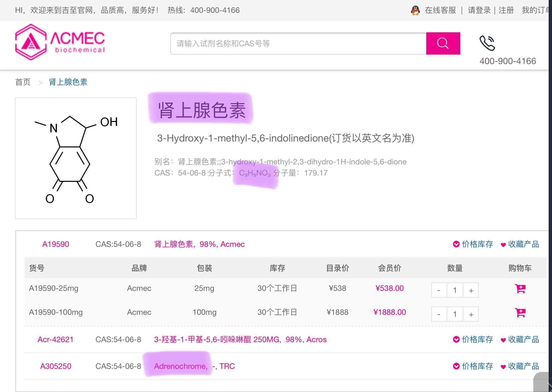The image size is (552, 392).
Task: Click the phone handset hotline icon
Action: coord(487,43)
